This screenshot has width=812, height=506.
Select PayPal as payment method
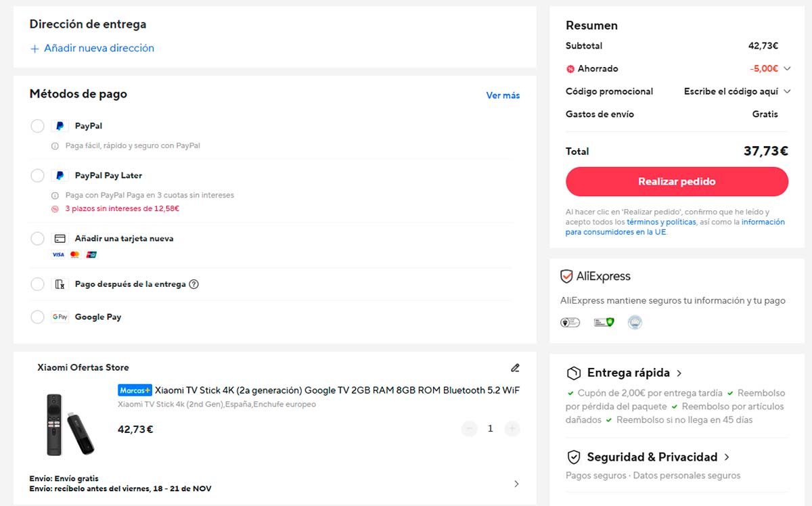click(x=37, y=126)
